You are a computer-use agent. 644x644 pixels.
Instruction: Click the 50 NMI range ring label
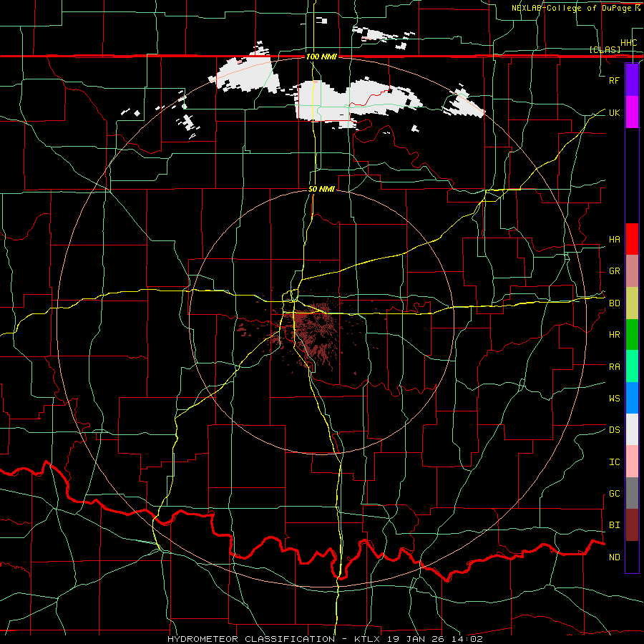pos(321,189)
